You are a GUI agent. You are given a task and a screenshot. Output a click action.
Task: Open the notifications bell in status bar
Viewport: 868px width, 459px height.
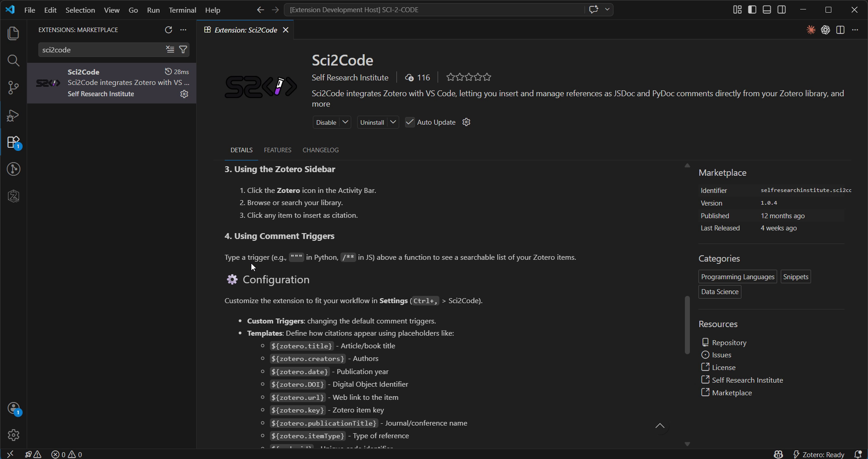click(x=858, y=454)
